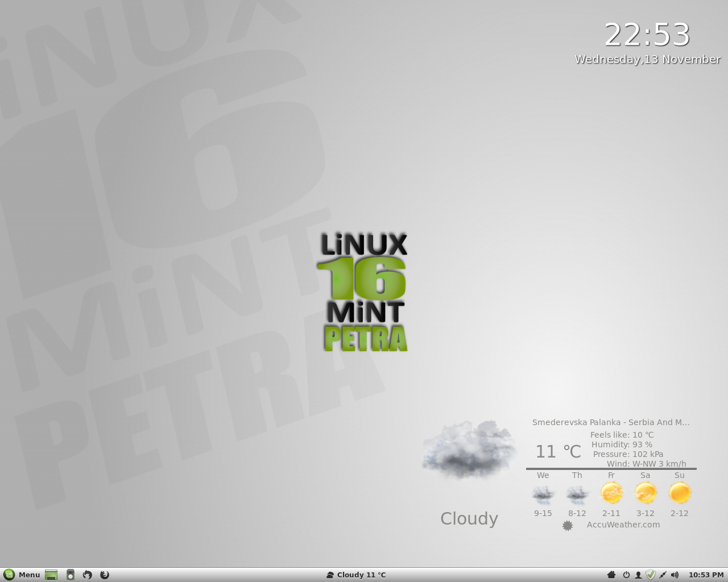Click the Su day label in forecast
The image size is (728, 582).
coord(680,475)
